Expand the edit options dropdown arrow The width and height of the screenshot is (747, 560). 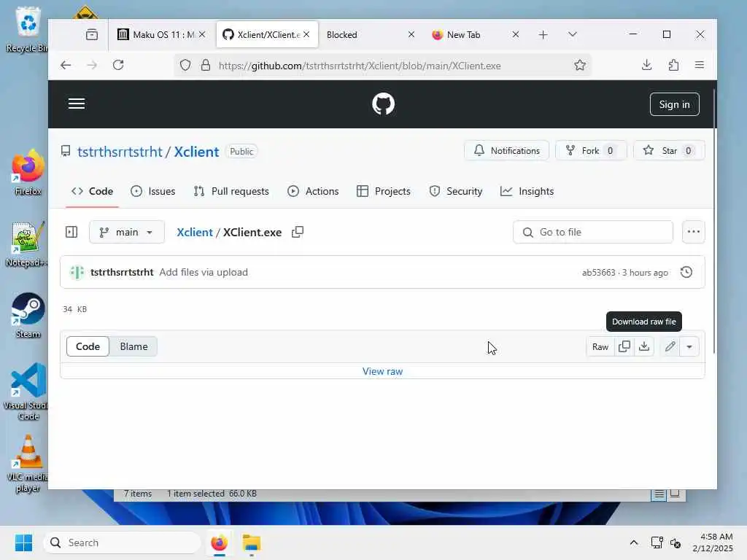pos(689,346)
